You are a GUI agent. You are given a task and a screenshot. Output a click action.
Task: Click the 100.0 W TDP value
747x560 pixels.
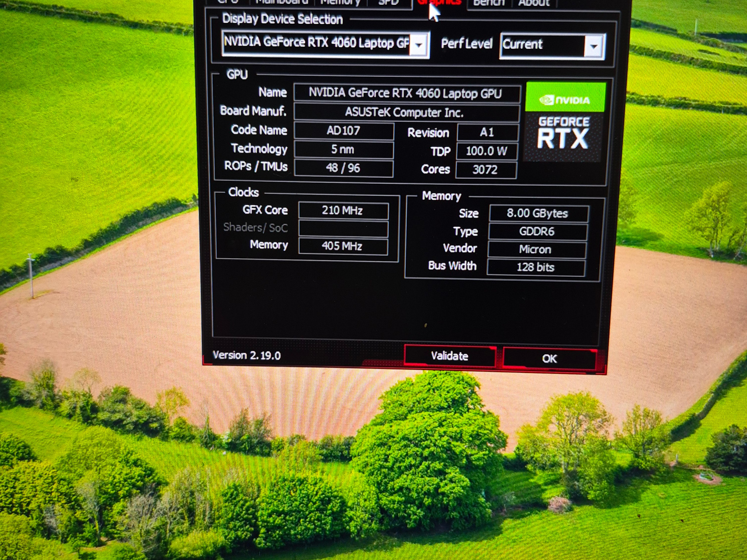click(487, 151)
